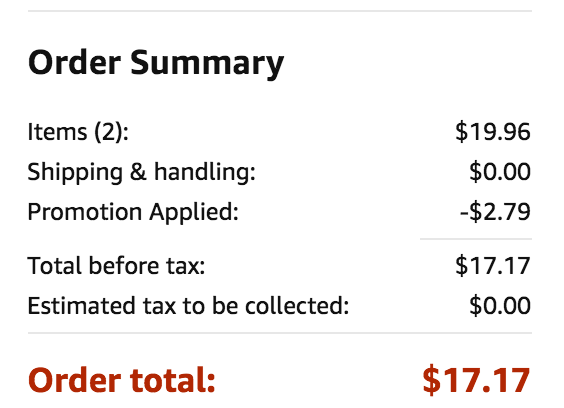Click the $0.00 estimated tax amount
This screenshot has width=564, height=408.
click(x=500, y=306)
